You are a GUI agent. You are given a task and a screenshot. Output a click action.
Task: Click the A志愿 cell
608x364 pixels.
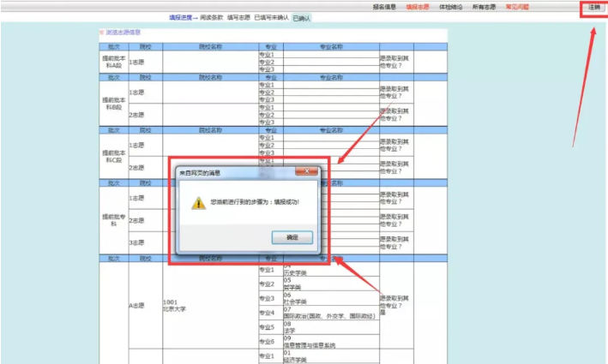point(146,306)
